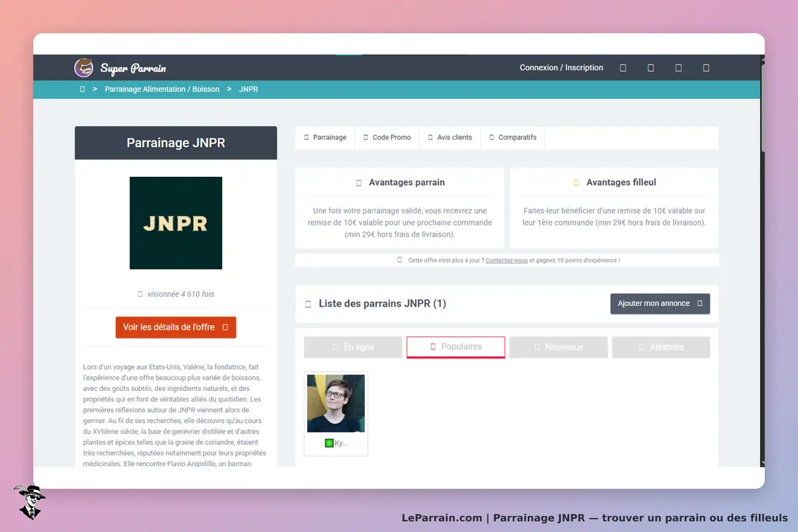Sort sponsors by Nouveaux

pos(558,347)
